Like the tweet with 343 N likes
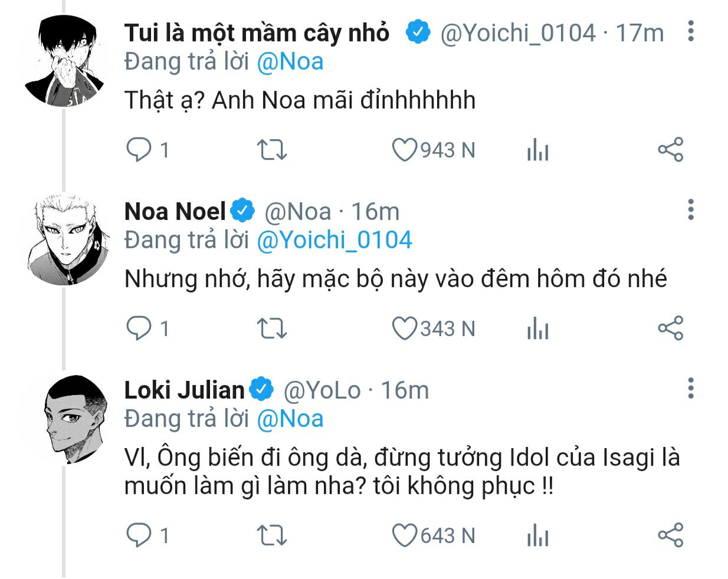The height and width of the screenshot is (579, 728). [x=405, y=328]
